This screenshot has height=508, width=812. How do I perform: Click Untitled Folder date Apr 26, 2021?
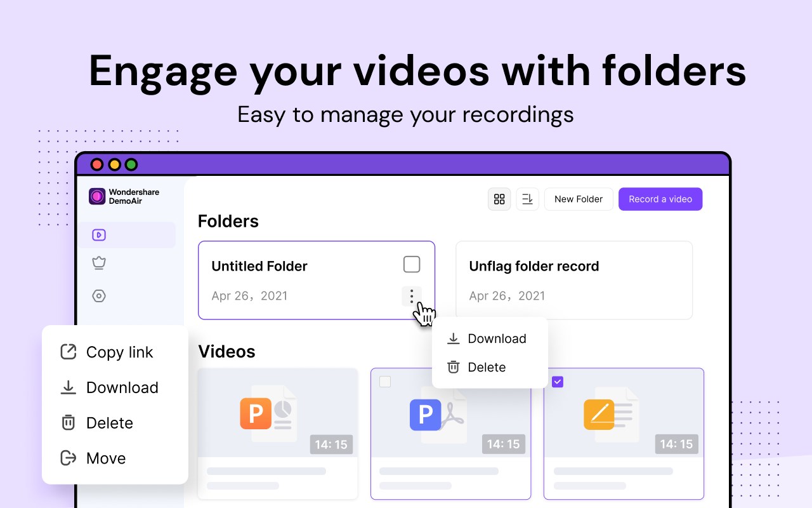(x=249, y=296)
